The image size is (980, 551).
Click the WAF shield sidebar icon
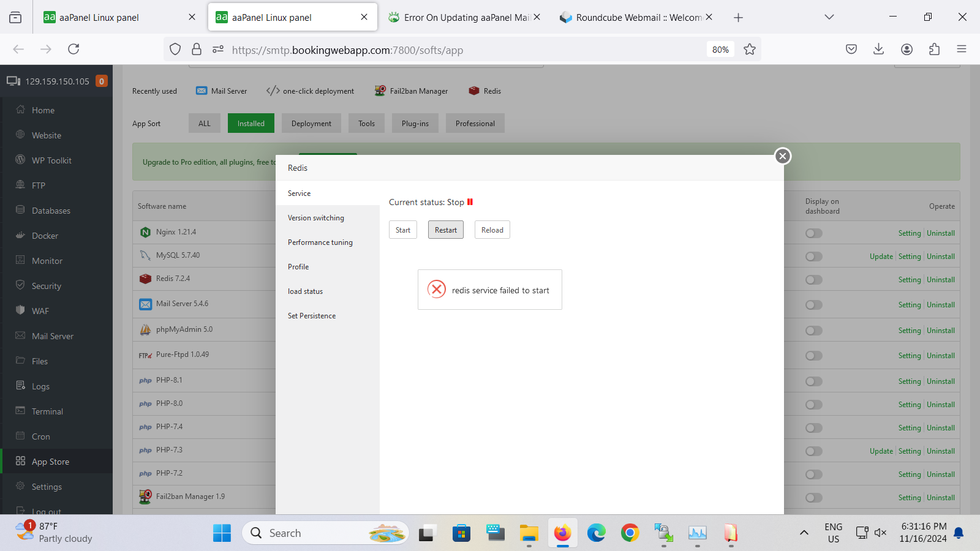(20, 310)
